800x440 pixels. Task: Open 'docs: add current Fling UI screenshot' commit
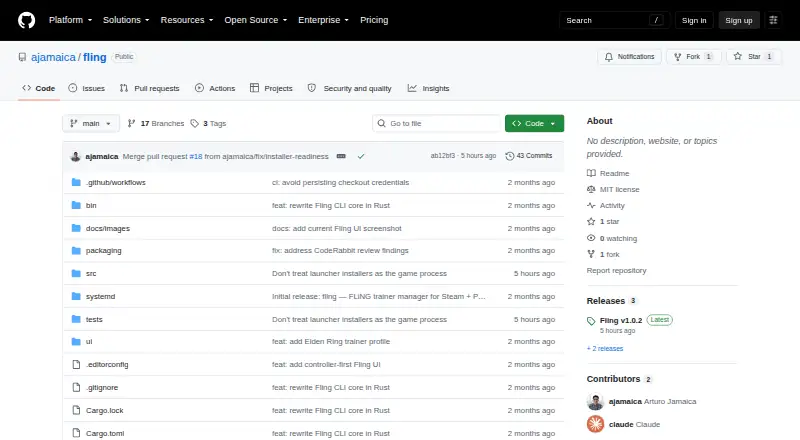(337, 228)
